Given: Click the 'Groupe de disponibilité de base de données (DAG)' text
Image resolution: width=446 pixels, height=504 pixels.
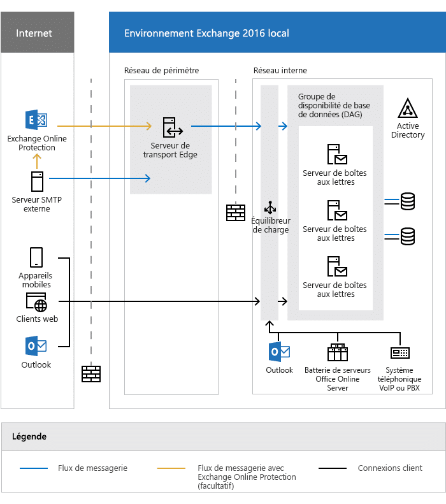Looking at the screenshot, I should click(334, 105).
